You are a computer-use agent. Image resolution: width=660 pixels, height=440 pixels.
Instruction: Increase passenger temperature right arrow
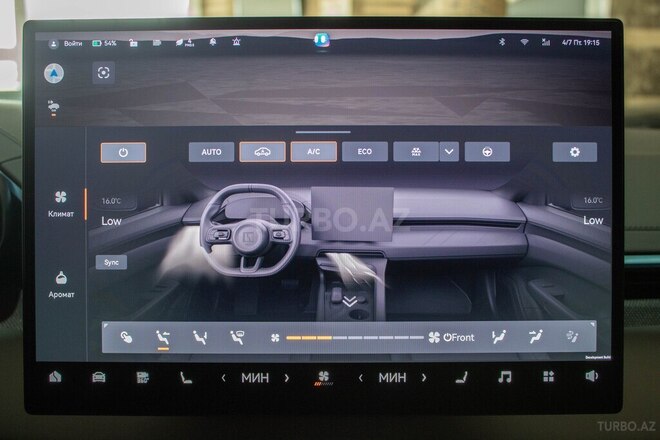click(424, 378)
